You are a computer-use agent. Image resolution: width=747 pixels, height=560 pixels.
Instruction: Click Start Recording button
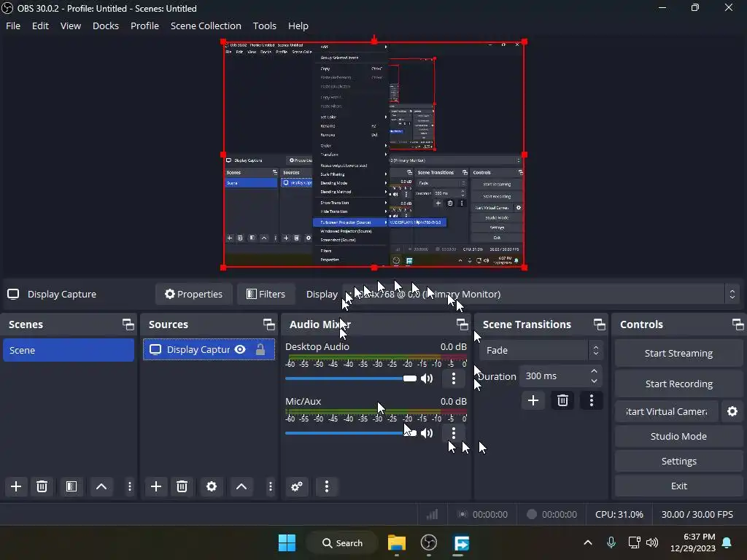click(x=678, y=384)
